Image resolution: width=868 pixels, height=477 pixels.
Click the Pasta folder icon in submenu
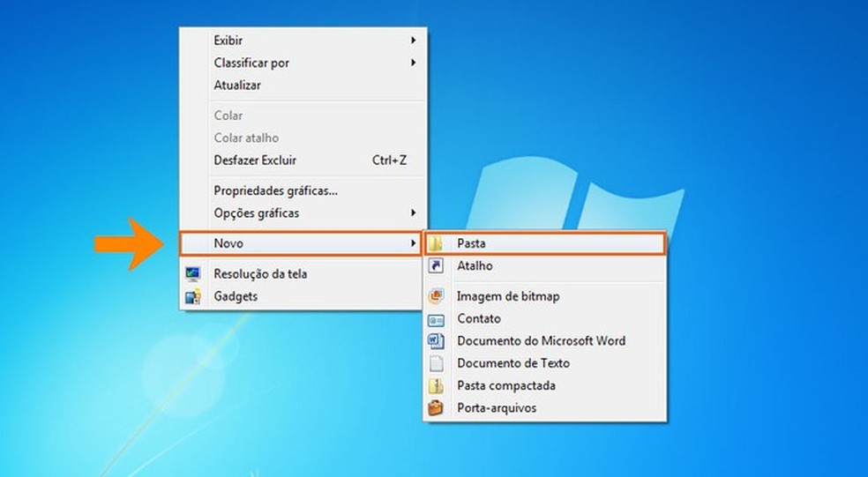coord(436,243)
